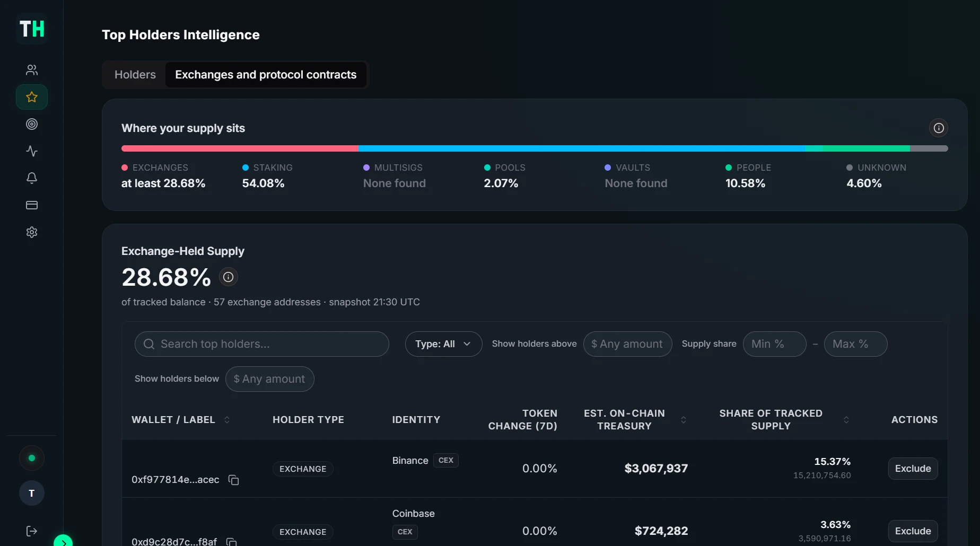Select Exchanges and protocol contracts tab
This screenshot has height=546, width=980.
click(266, 75)
